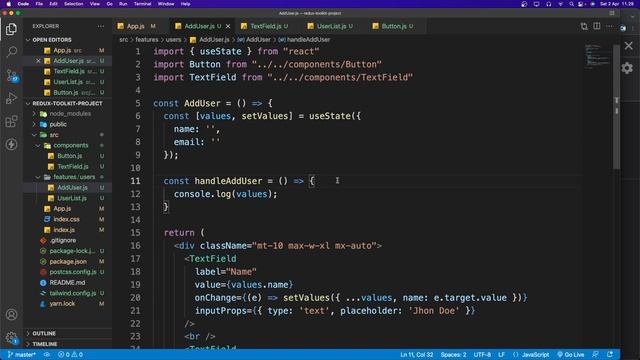Open notifications bell in status bar
640x360 pixels.
click(610, 355)
